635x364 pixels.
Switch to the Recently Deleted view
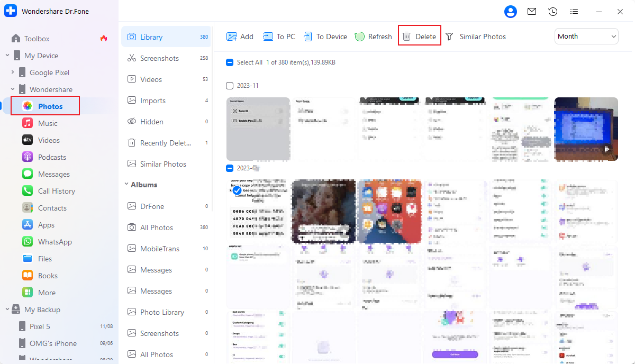(x=164, y=142)
